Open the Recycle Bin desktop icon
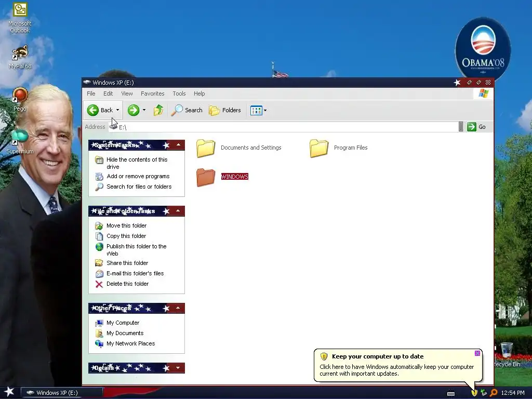The width and height of the screenshot is (532, 399). coord(507,354)
